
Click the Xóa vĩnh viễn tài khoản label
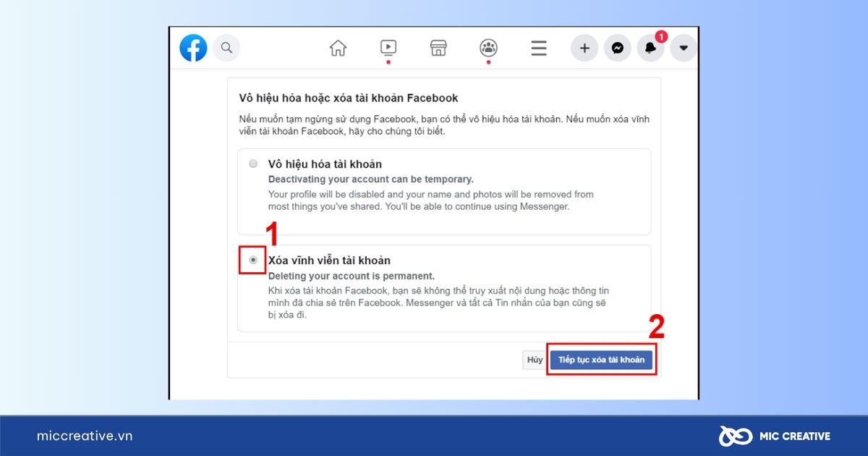click(329, 261)
